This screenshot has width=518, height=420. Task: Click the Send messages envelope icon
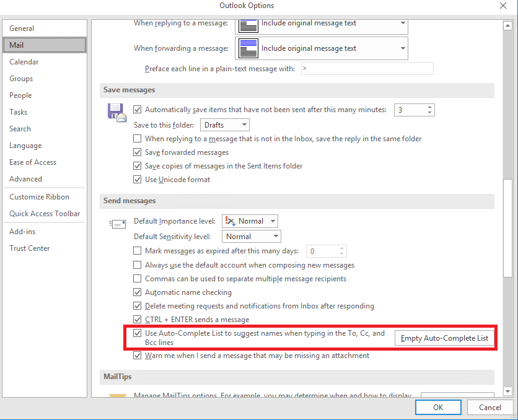117,224
